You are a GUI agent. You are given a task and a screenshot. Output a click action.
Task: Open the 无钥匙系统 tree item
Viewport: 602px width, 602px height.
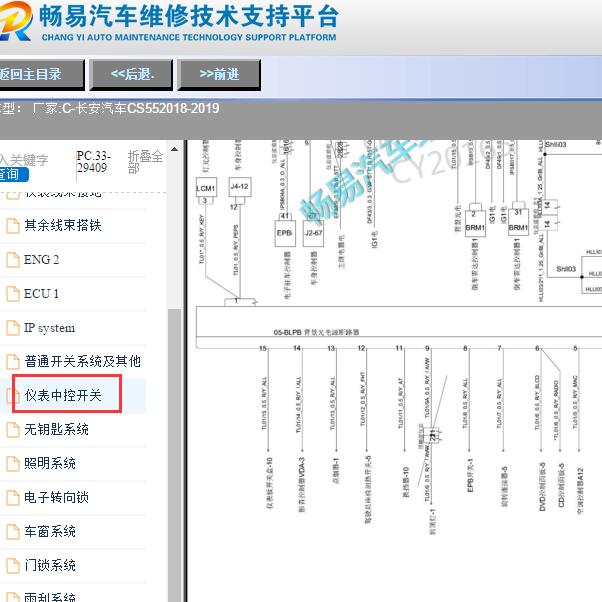click(56, 430)
